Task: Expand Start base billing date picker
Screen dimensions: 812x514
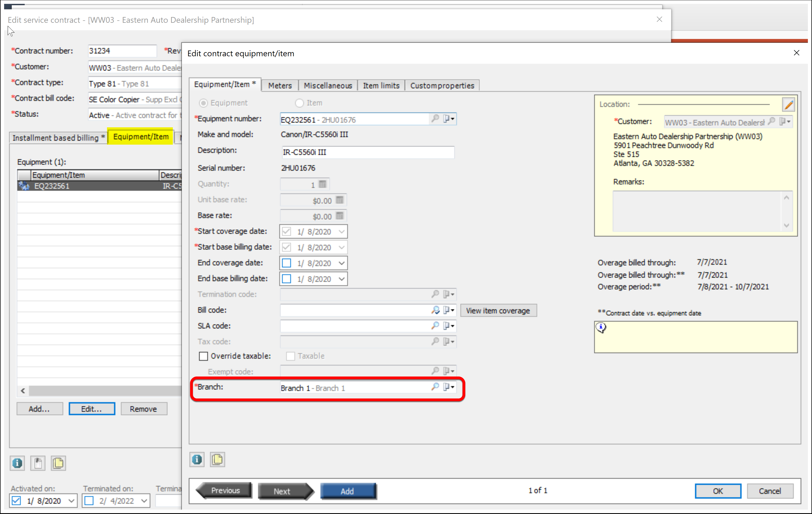Action: (x=342, y=247)
